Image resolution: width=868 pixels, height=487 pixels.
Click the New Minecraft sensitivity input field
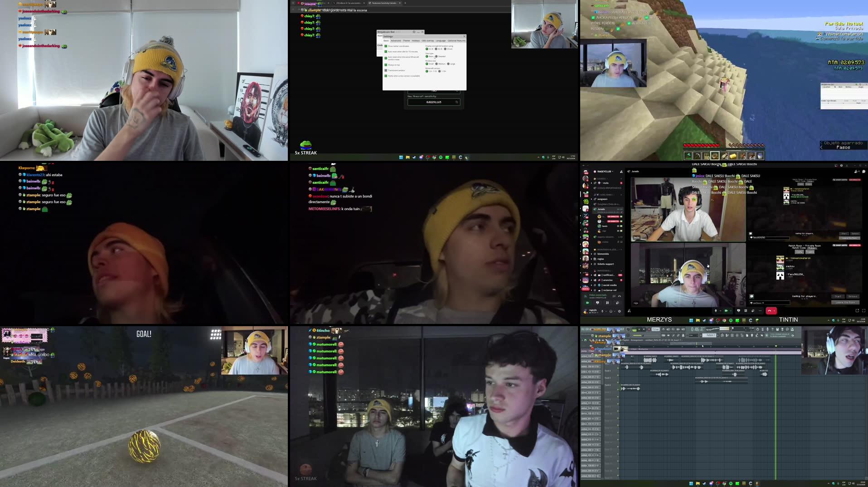click(432, 102)
